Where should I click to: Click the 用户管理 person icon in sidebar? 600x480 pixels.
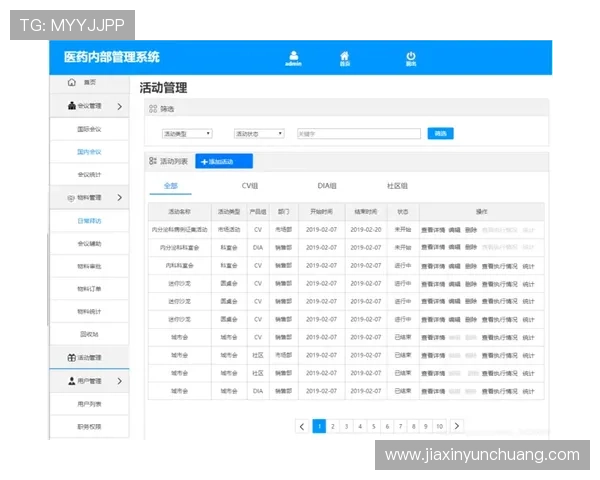(72, 381)
